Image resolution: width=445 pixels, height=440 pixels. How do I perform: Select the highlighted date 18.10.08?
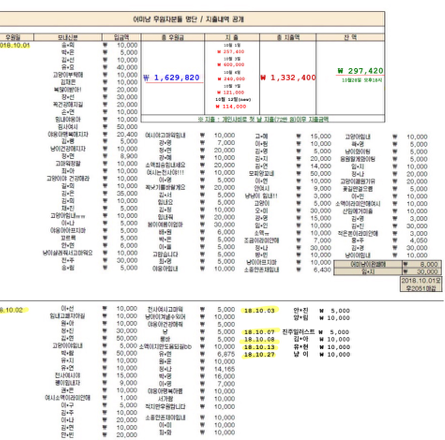pyautogui.click(x=259, y=340)
